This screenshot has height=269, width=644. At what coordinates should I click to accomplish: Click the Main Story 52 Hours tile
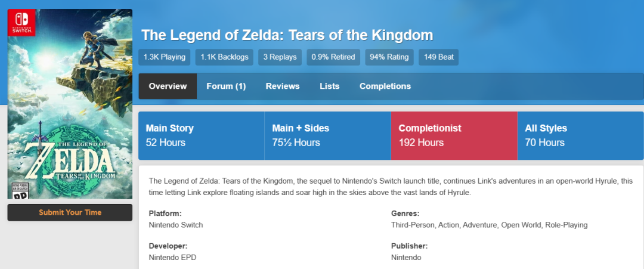click(x=202, y=135)
